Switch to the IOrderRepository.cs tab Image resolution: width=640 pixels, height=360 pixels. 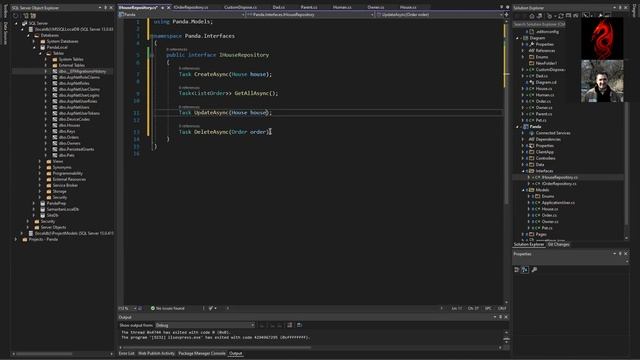tap(191, 7)
